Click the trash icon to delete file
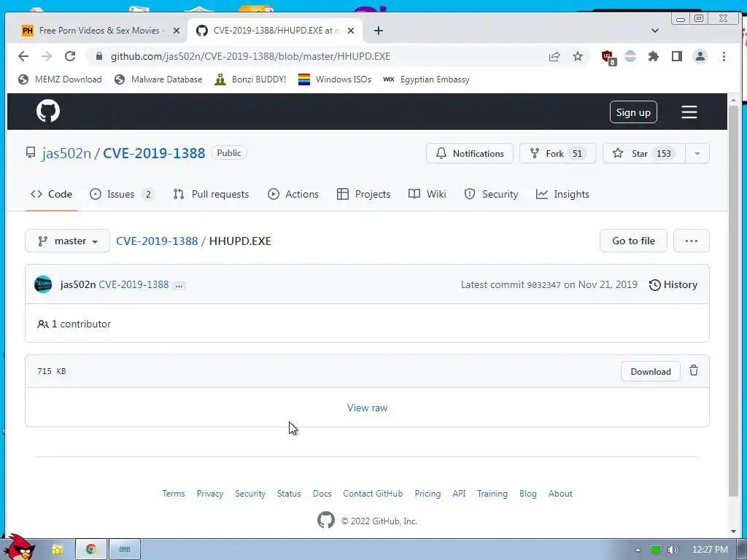 click(x=694, y=370)
